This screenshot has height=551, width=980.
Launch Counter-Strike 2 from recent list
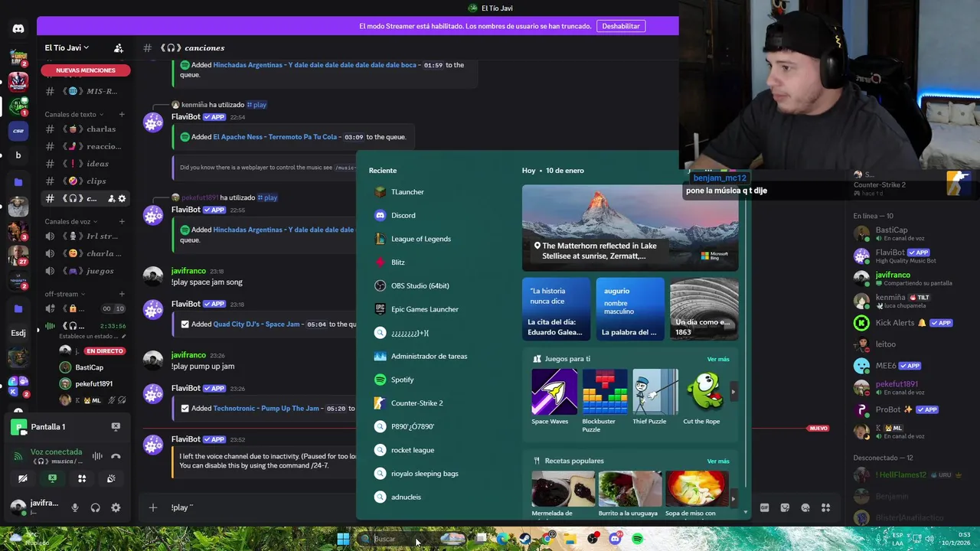tap(436, 403)
